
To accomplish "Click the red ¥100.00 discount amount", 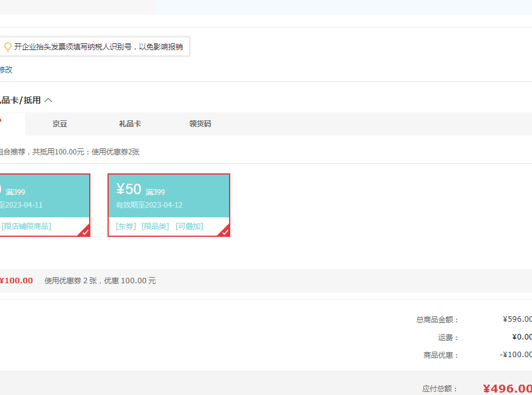I will pyautogui.click(x=16, y=281).
